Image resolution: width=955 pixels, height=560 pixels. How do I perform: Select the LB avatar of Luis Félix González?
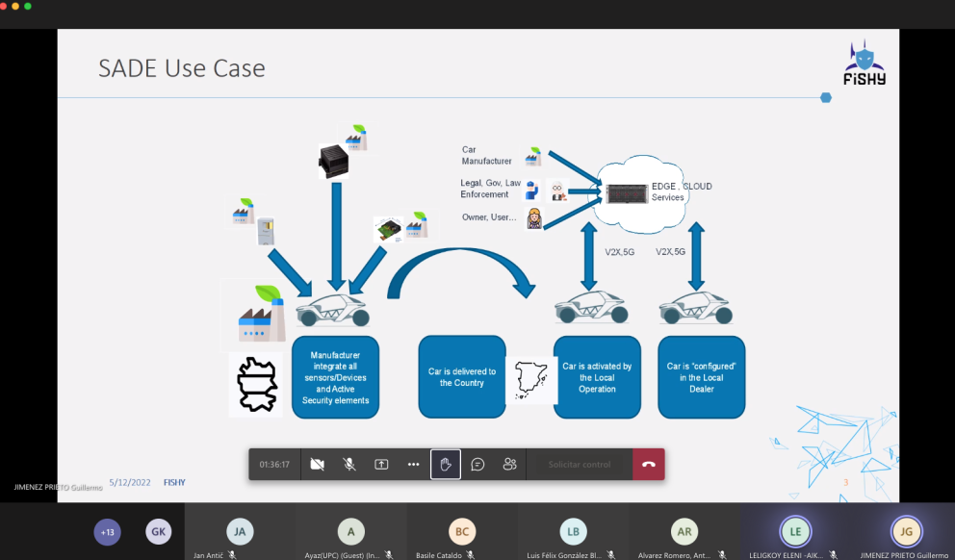(573, 531)
